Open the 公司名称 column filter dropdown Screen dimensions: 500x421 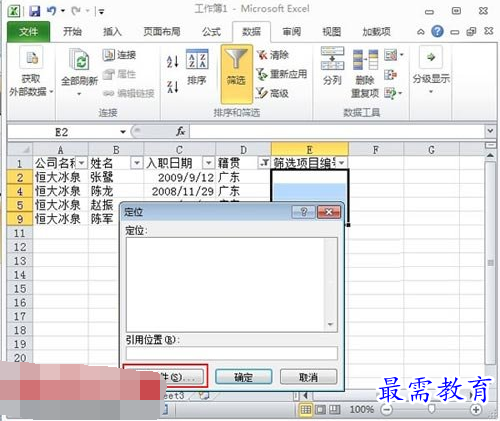(82, 163)
